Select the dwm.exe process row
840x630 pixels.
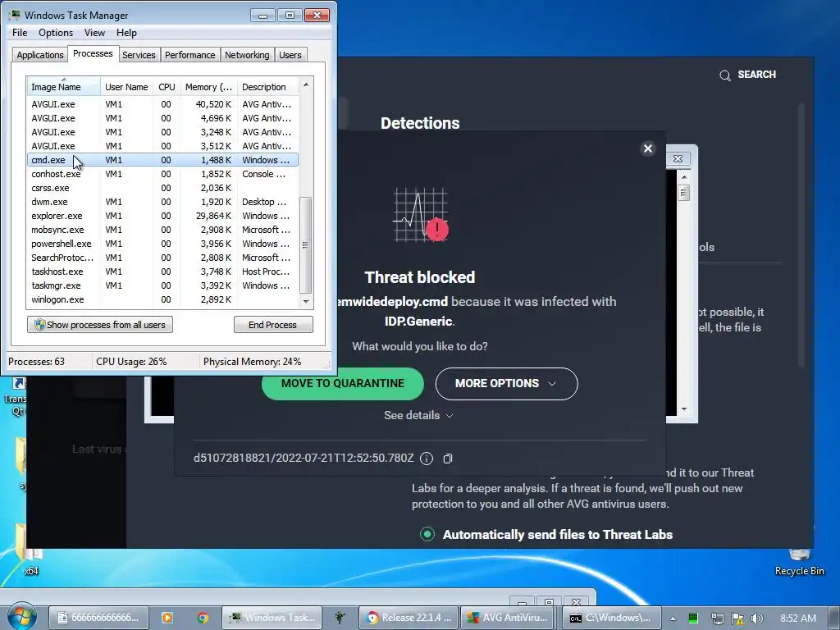click(x=162, y=202)
